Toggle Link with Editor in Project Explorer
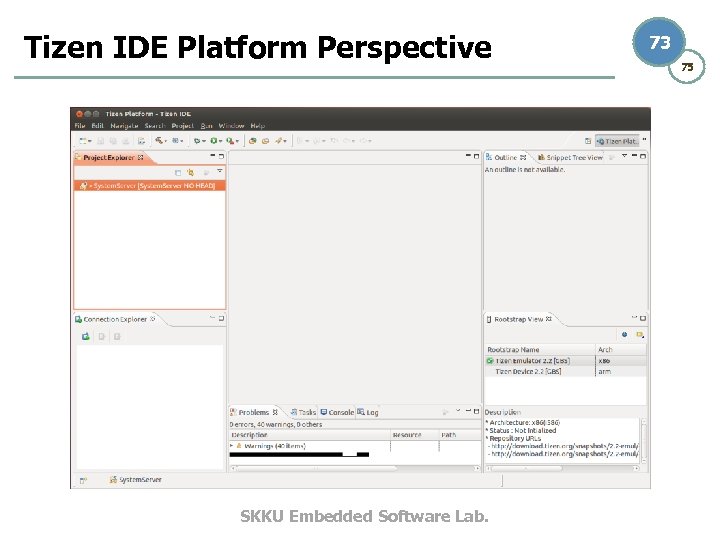 click(x=191, y=173)
